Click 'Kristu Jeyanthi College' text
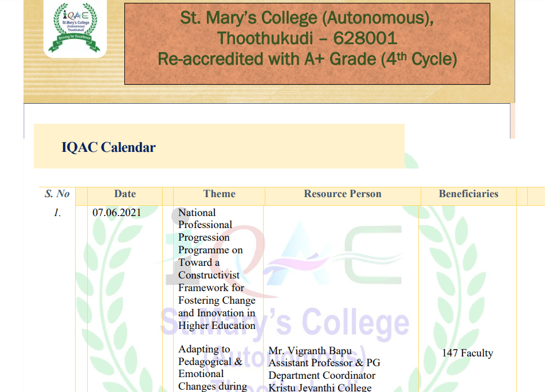Image resolution: width=545 pixels, height=392 pixels. pos(320,387)
